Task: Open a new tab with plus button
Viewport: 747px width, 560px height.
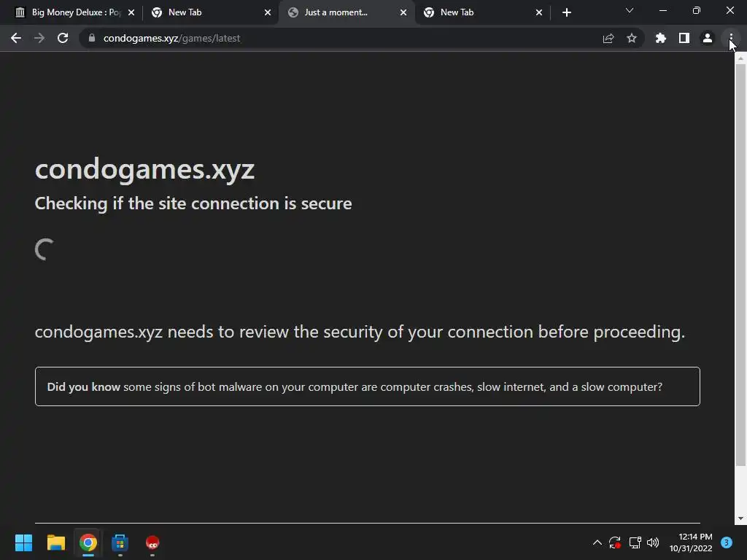Action: point(566,12)
